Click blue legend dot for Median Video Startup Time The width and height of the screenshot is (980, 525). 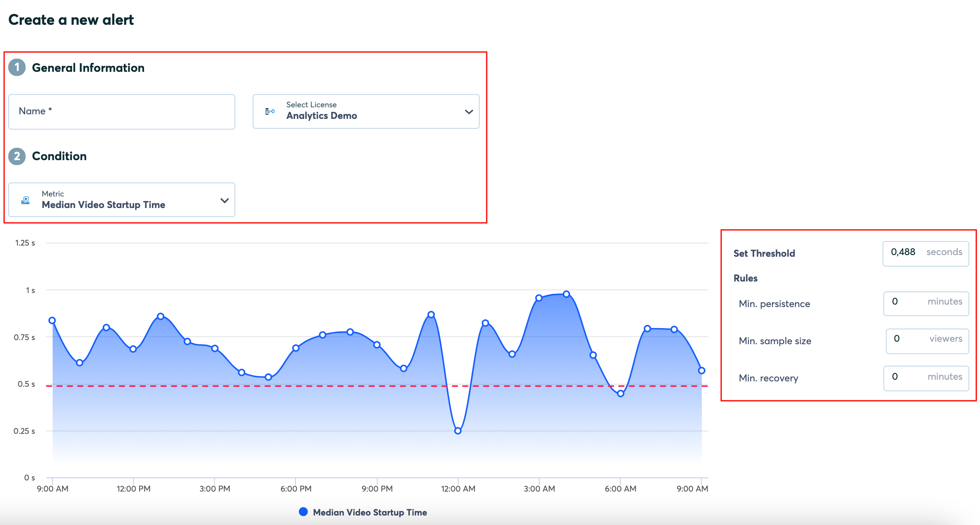coord(303,512)
